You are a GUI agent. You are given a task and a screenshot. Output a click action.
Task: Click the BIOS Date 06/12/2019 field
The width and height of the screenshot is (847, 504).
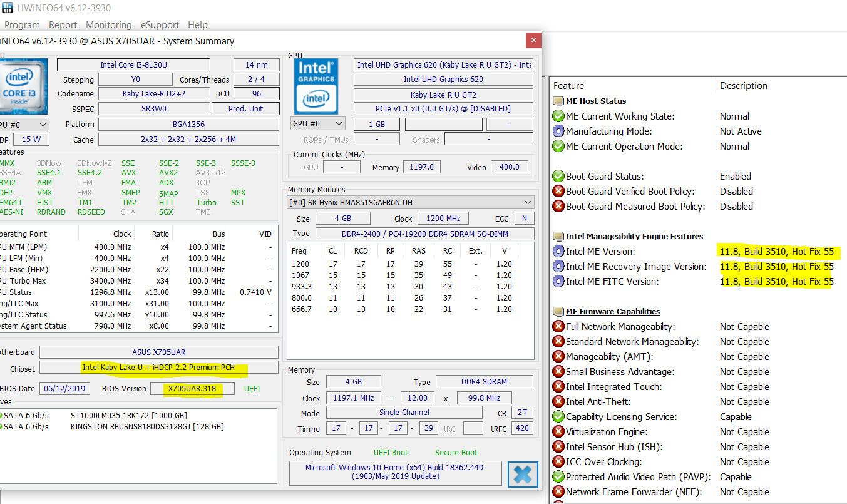(66, 389)
